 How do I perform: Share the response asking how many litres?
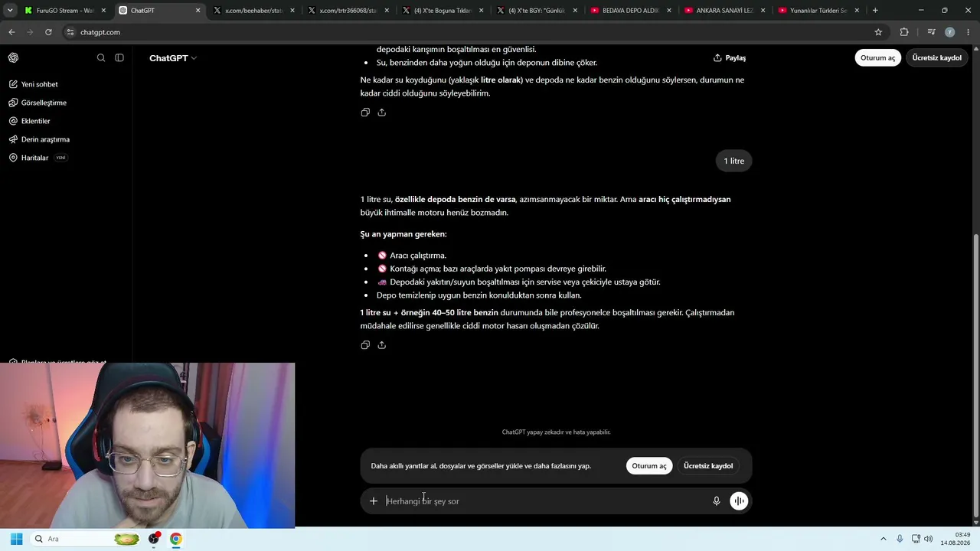382,112
